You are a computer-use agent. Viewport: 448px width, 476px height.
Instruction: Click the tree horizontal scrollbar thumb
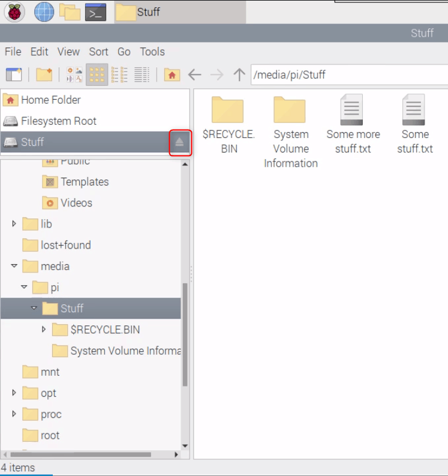coord(81,454)
